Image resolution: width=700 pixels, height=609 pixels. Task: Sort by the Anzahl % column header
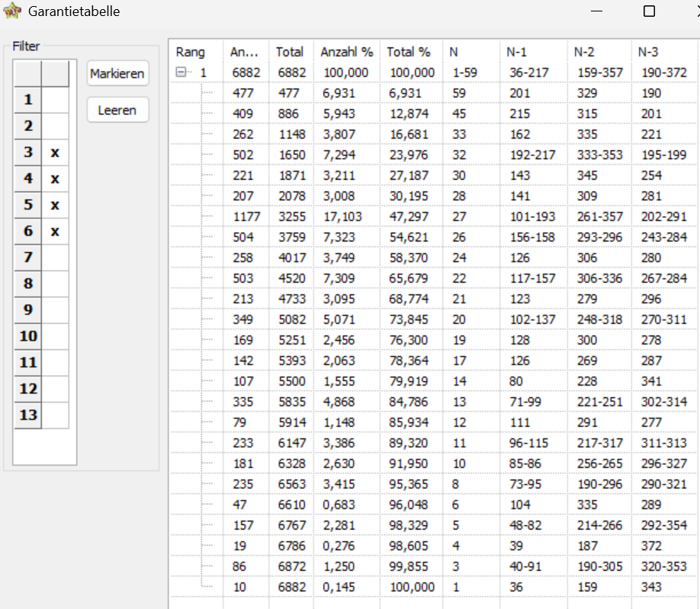347,52
